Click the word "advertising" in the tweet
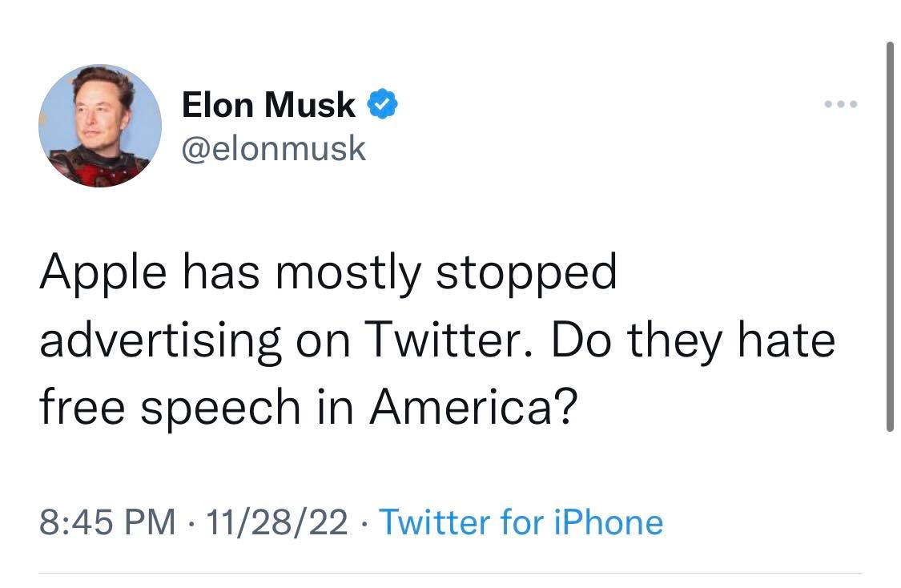This screenshot has height=588, width=901. point(160,340)
